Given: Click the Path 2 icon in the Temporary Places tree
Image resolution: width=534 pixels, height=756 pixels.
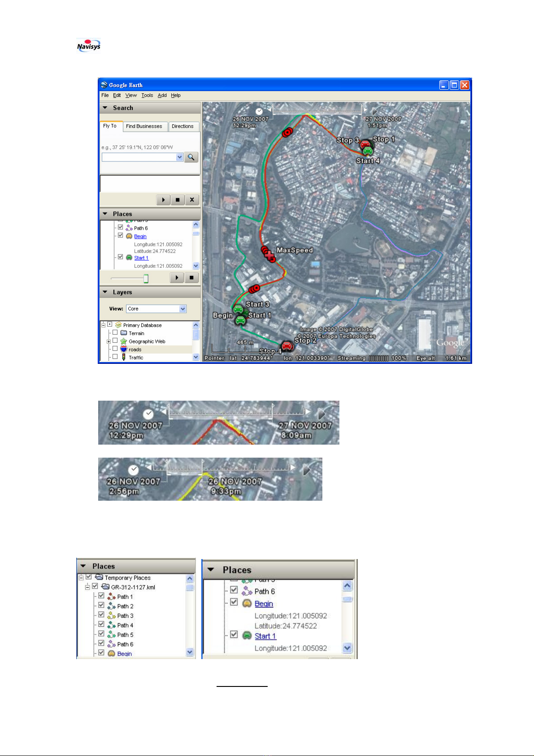Looking at the screenshot, I should point(111,606).
